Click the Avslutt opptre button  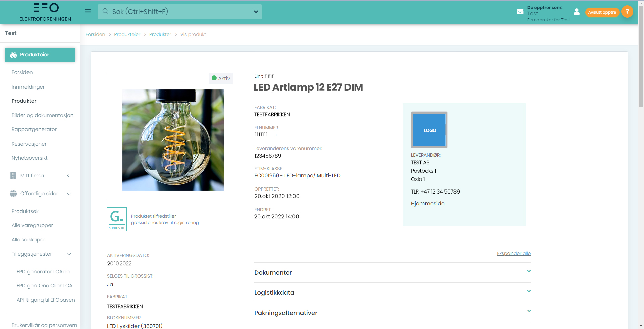(x=602, y=12)
